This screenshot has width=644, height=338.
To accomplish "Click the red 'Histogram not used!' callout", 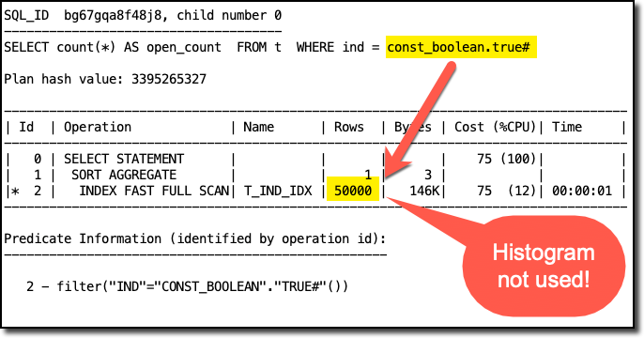I will click(x=544, y=266).
